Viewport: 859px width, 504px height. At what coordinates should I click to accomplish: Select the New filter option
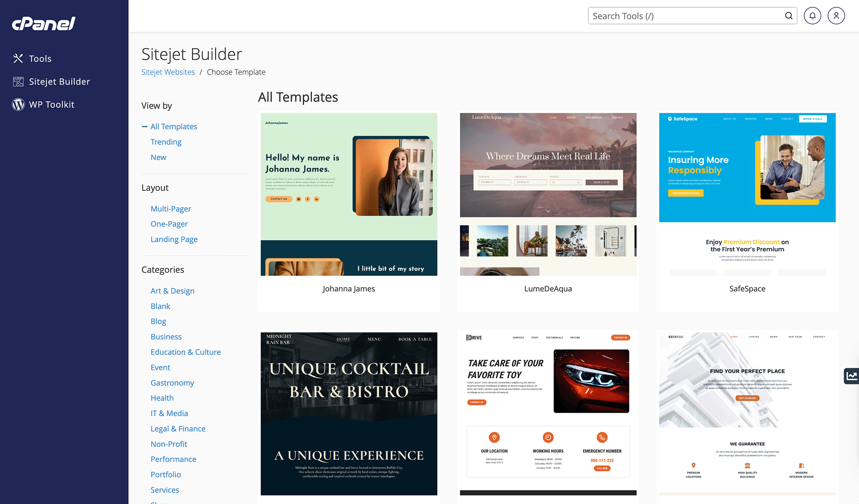(158, 157)
